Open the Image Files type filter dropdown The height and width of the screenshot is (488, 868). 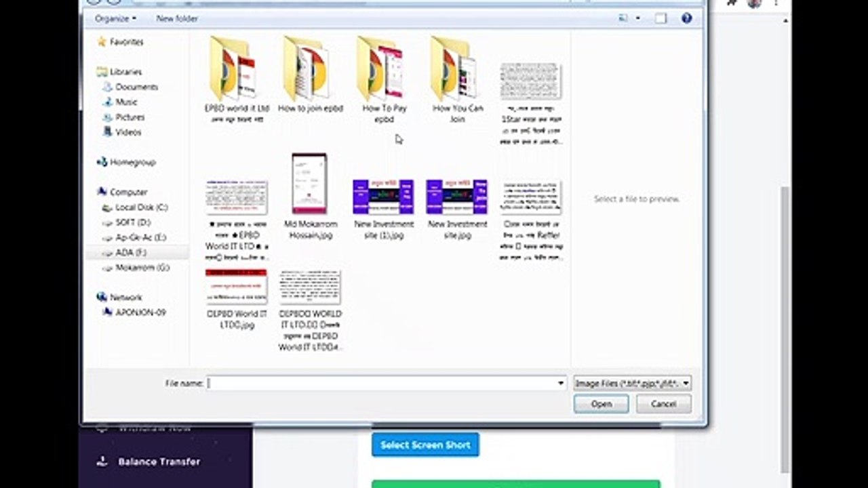tap(632, 384)
